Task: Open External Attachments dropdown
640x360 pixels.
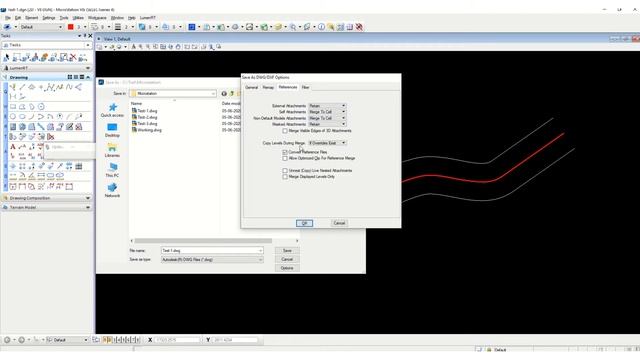Action: (327, 106)
